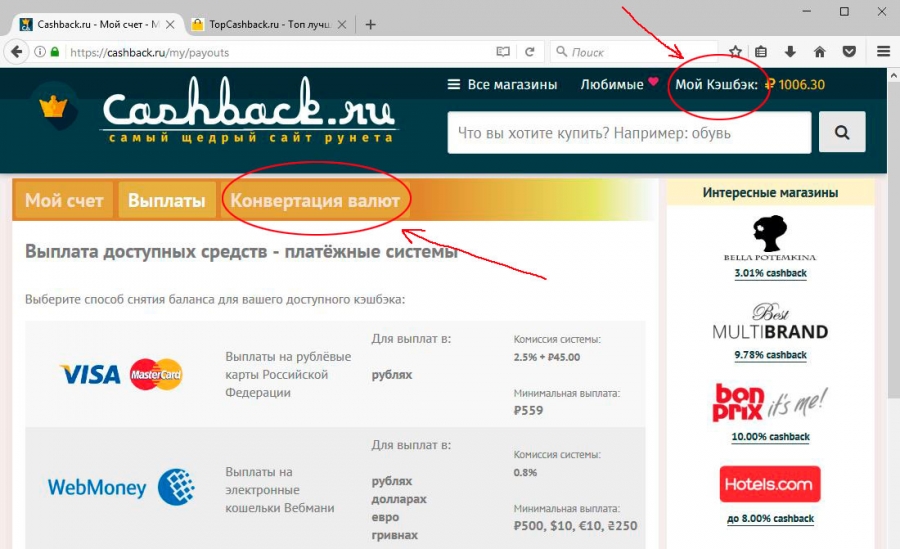Open the Firefox hamburger menu
This screenshot has height=549, width=900.
(883, 52)
